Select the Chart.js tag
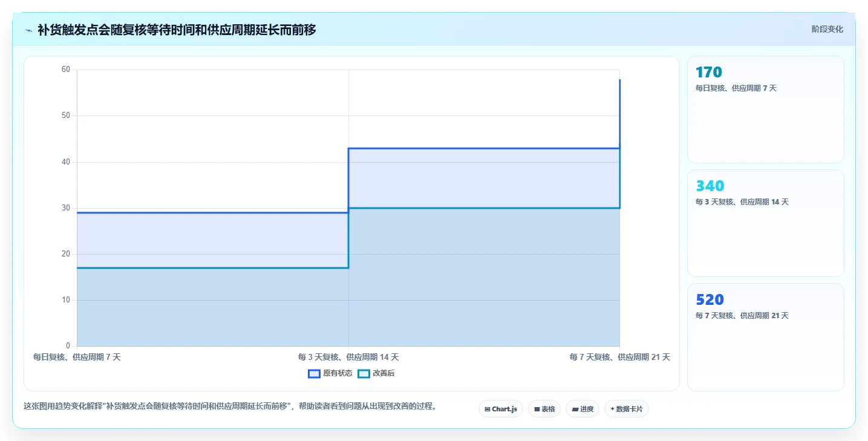Image resolution: width=868 pixels, height=441 pixels. pyautogui.click(x=501, y=409)
